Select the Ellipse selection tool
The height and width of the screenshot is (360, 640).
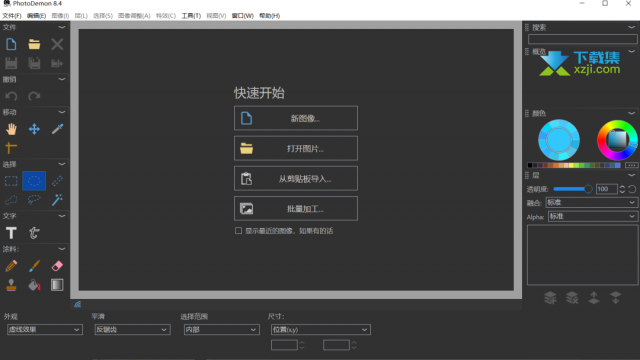(34, 181)
